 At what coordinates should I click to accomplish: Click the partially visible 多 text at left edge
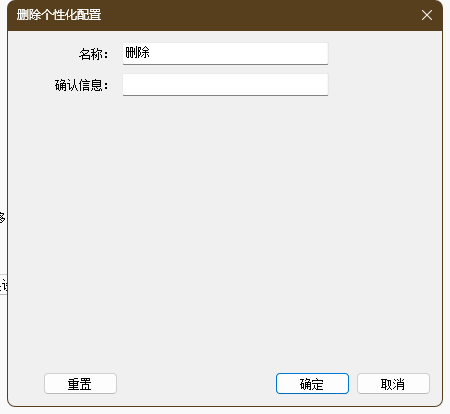[x=2, y=218]
